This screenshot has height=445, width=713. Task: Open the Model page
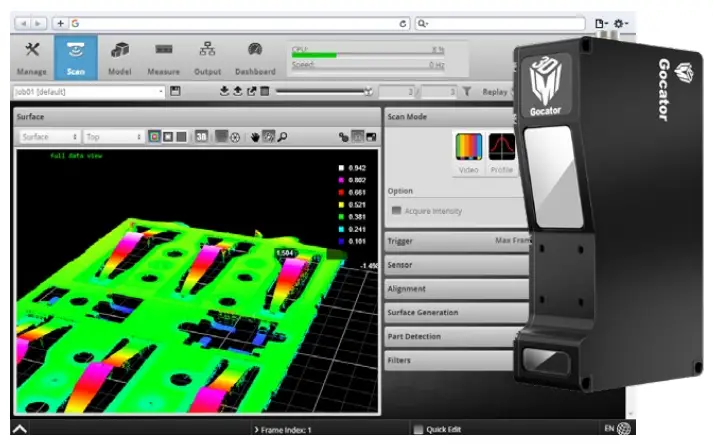coord(120,58)
